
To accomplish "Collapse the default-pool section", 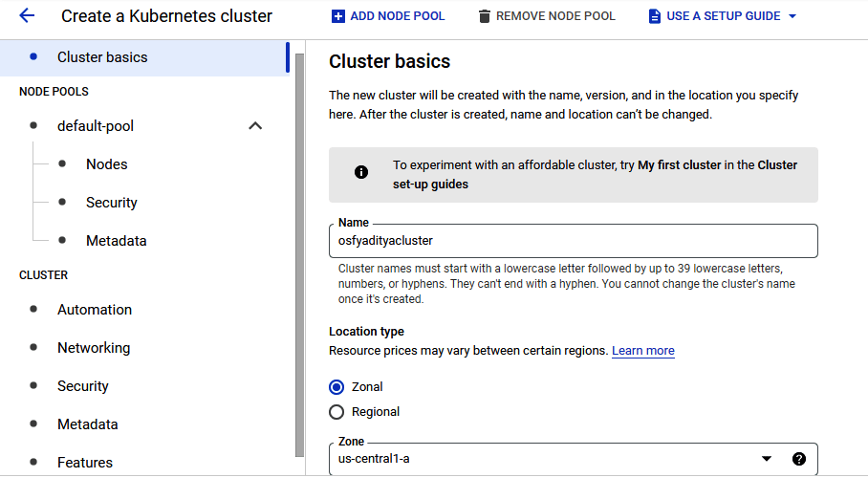I will pyautogui.click(x=255, y=126).
